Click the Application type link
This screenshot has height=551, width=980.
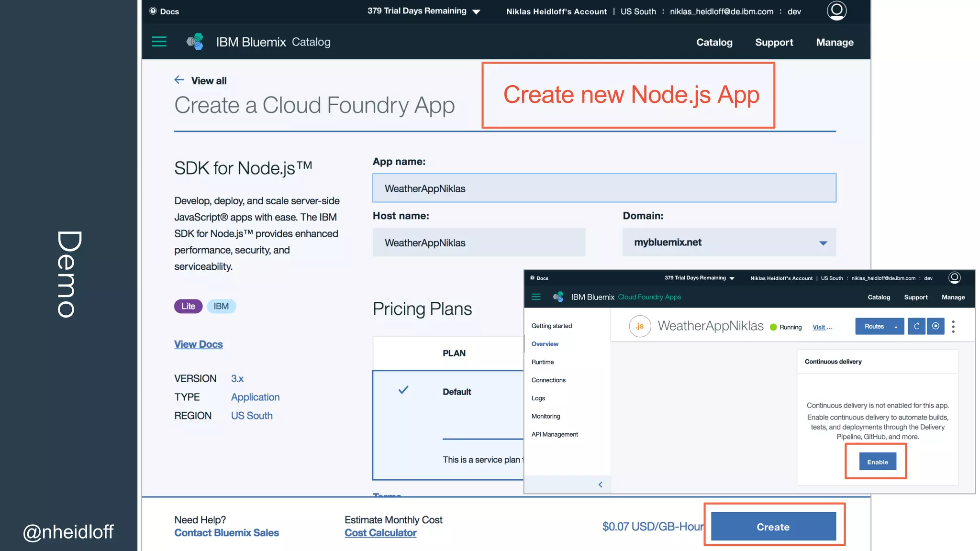click(255, 397)
